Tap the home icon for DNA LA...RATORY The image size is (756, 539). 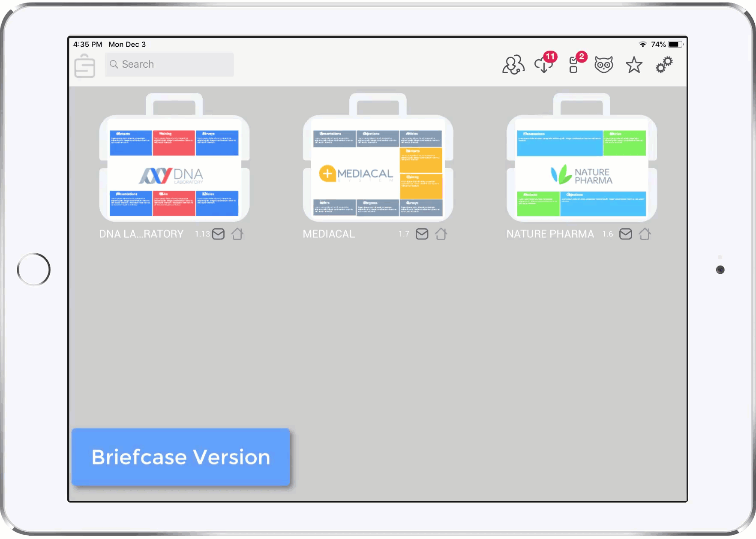[x=237, y=234]
